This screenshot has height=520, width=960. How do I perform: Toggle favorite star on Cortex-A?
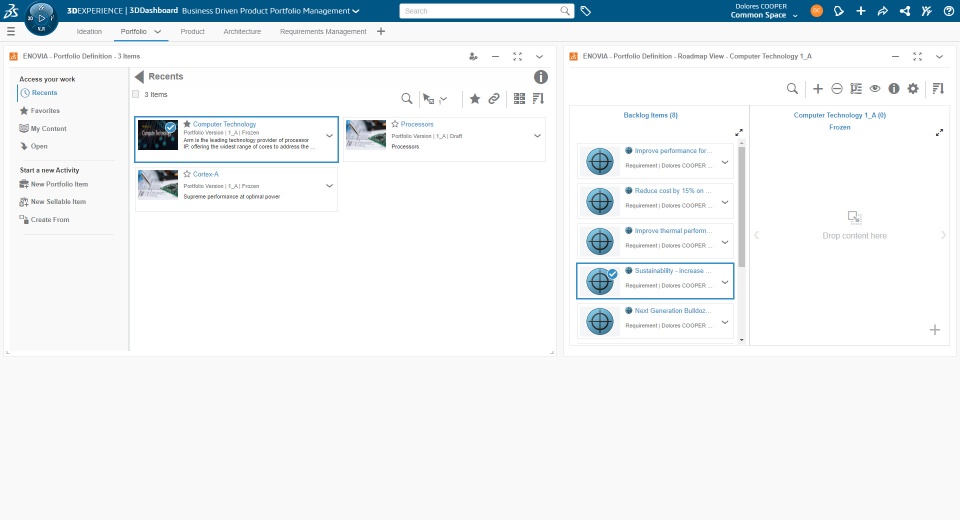tap(187, 174)
